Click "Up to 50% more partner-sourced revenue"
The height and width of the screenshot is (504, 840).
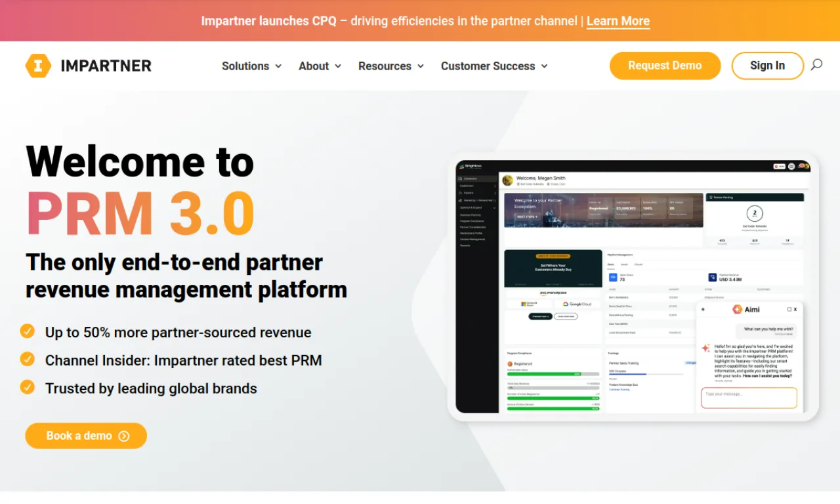178,333
